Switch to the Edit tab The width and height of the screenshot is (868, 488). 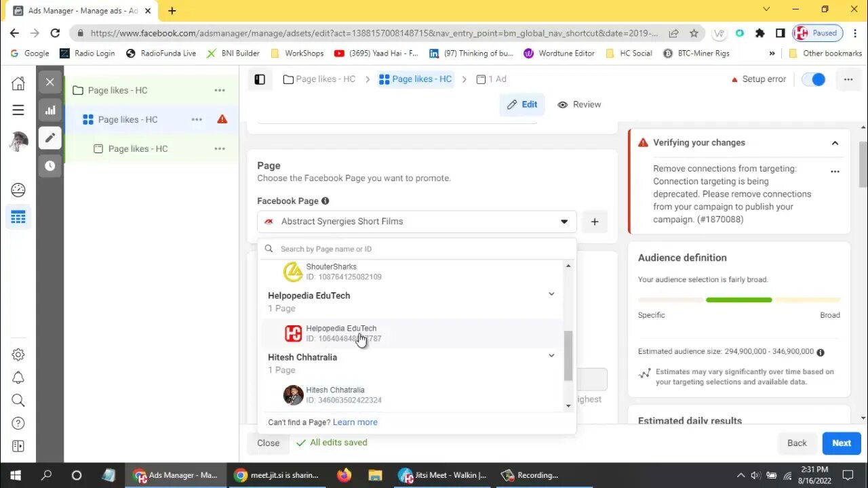[x=522, y=104]
